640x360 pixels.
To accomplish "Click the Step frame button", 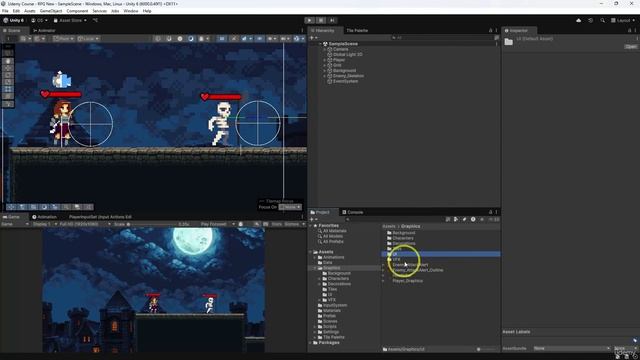I will tap(332, 20).
